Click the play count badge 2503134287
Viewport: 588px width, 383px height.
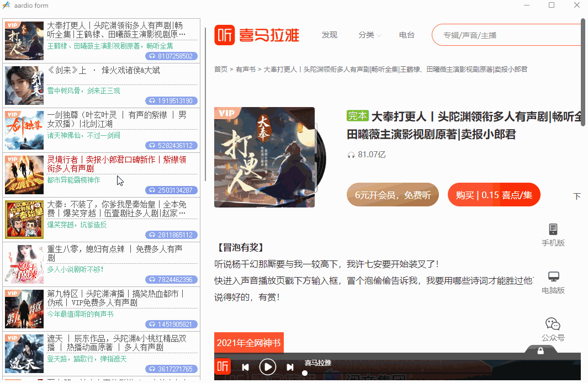click(171, 190)
